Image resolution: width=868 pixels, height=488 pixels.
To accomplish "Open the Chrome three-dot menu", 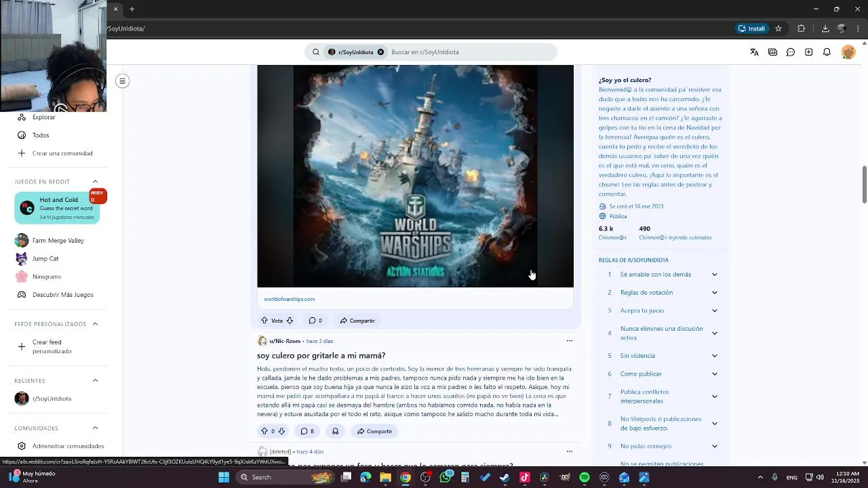I will pos(858,28).
